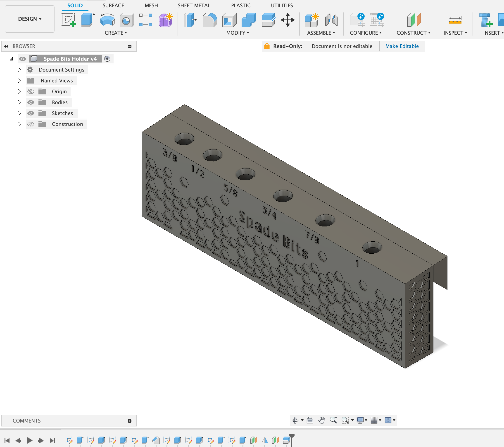
Task: Select the Hole tool
Action: [x=127, y=20]
